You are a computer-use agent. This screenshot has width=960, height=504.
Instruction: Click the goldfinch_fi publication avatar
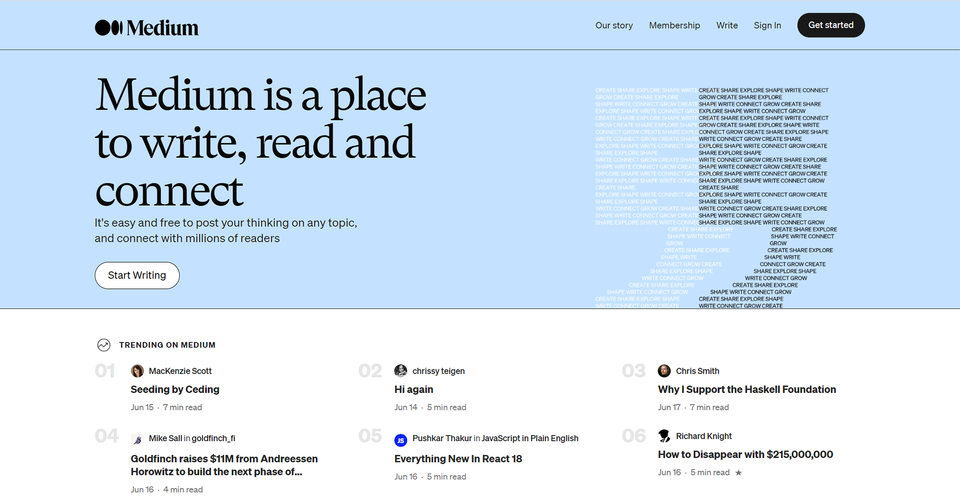pyautogui.click(x=137, y=440)
